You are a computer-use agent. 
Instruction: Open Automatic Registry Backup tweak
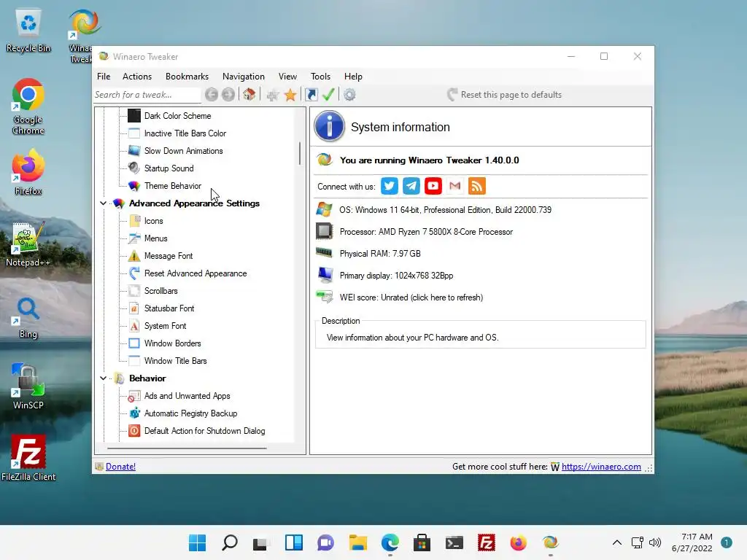190,413
